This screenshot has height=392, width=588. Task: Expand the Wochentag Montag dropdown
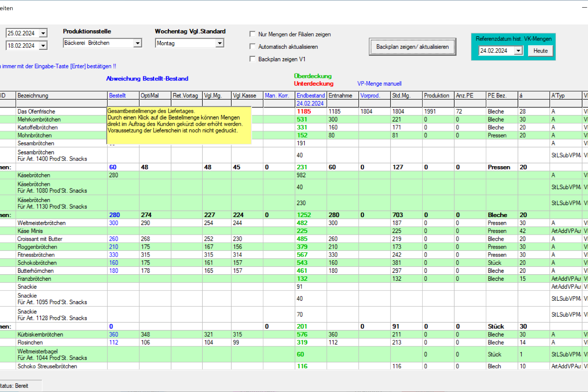pos(219,43)
